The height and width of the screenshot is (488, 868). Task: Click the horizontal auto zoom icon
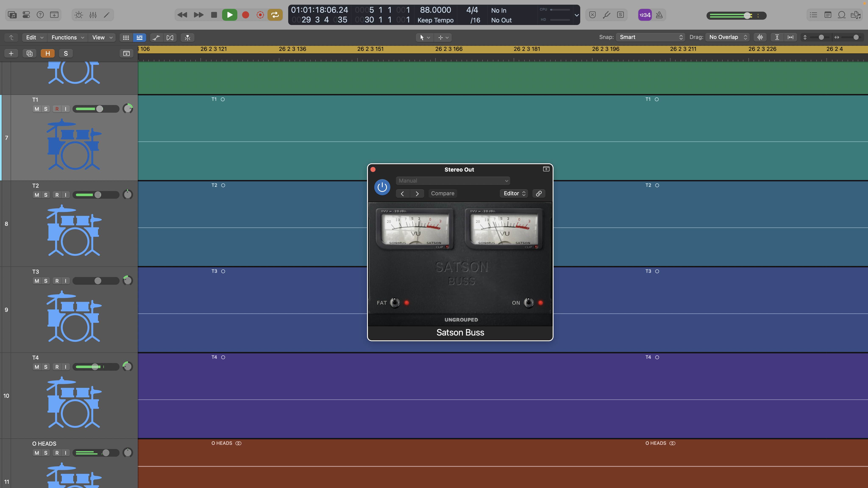click(790, 37)
